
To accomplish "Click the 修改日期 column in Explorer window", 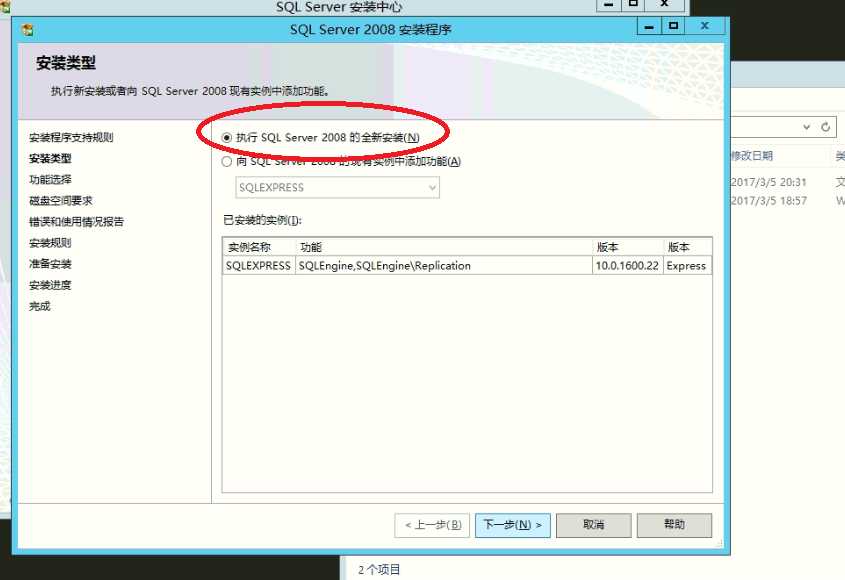I will pos(752,156).
